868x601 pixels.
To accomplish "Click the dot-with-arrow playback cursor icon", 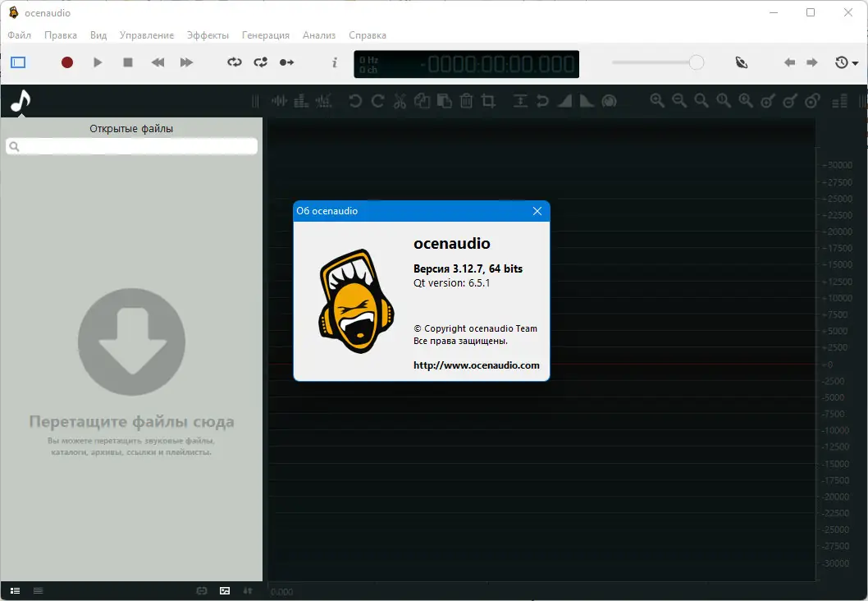I will [287, 62].
